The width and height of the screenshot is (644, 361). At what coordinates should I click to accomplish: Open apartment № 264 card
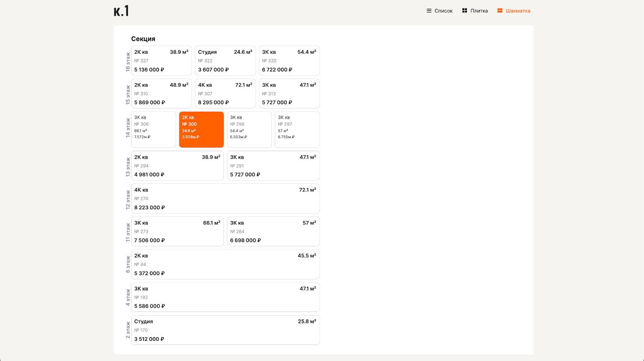click(x=273, y=232)
